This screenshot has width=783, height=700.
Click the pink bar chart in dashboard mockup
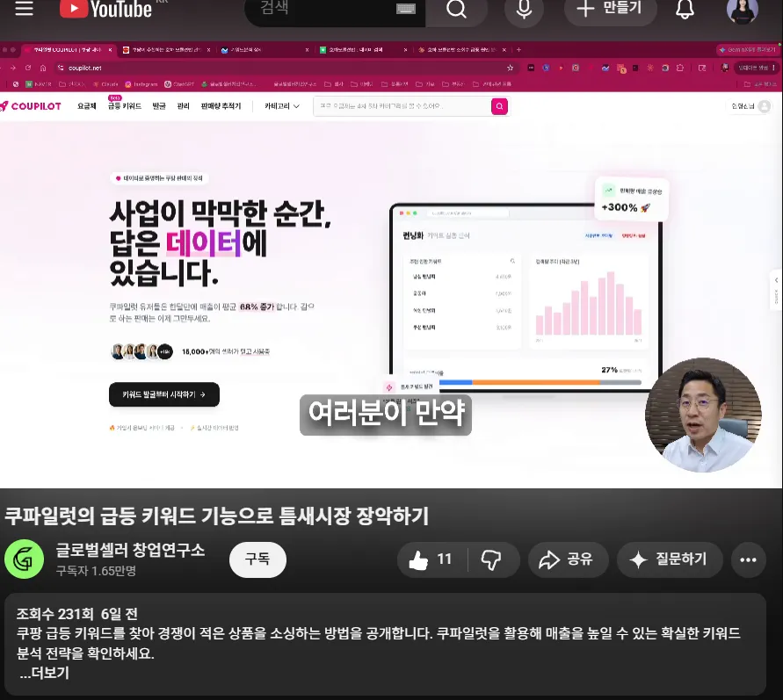(x=588, y=303)
